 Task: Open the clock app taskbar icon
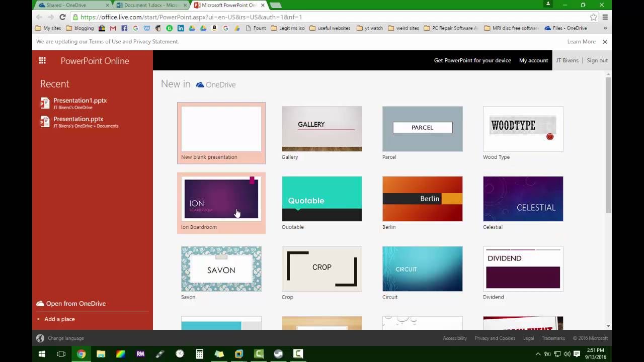[x=180, y=354]
